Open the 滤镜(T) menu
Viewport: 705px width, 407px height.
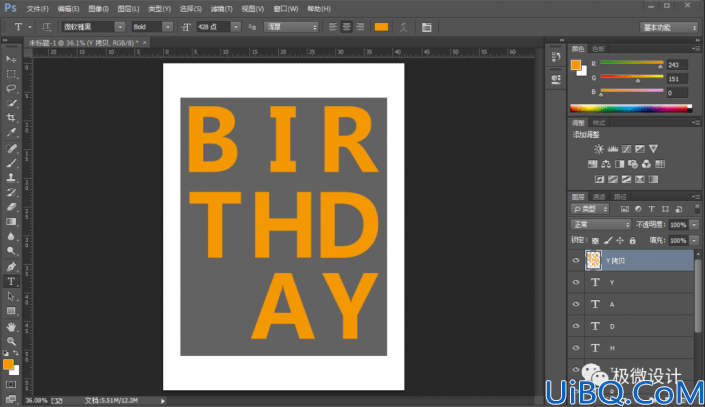[222, 9]
